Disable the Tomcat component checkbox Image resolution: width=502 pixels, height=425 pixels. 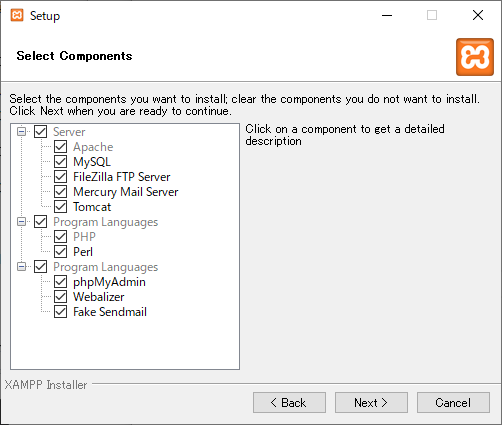pos(60,207)
